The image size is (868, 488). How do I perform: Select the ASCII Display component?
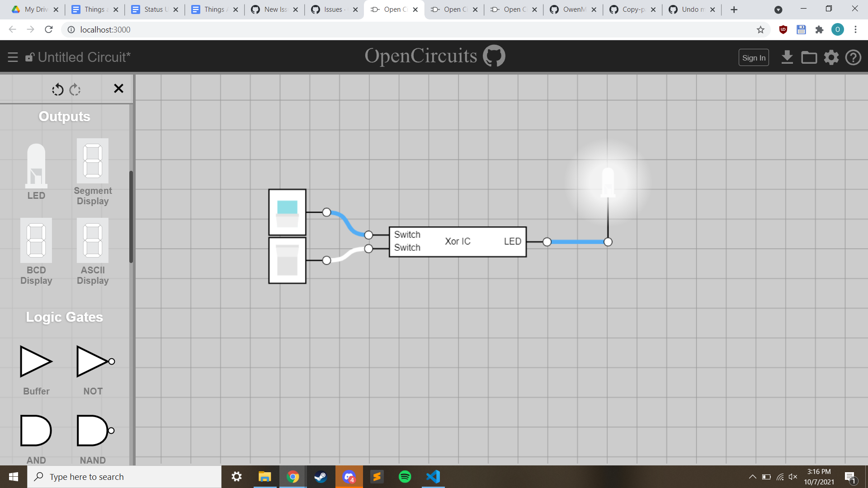(x=92, y=240)
